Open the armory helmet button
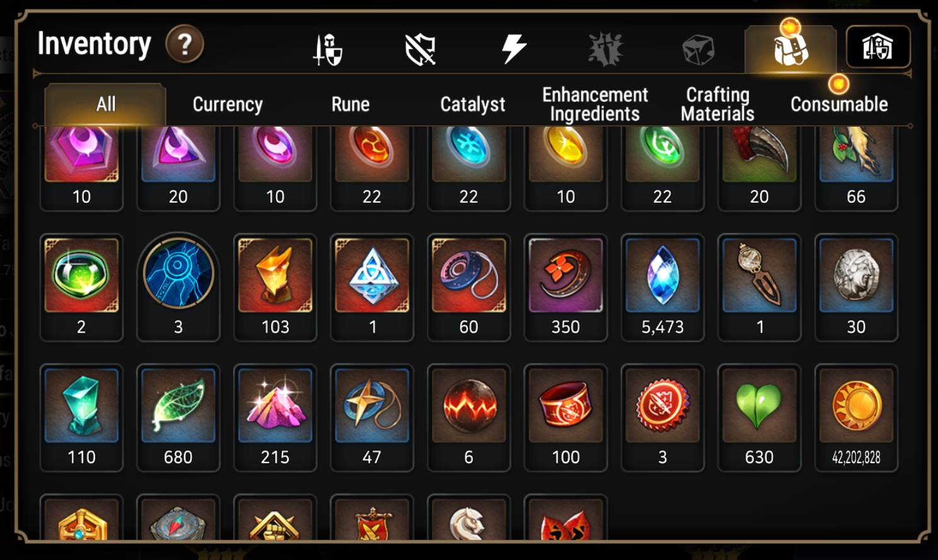This screenshot has height=560, width=938. point(877,47)
